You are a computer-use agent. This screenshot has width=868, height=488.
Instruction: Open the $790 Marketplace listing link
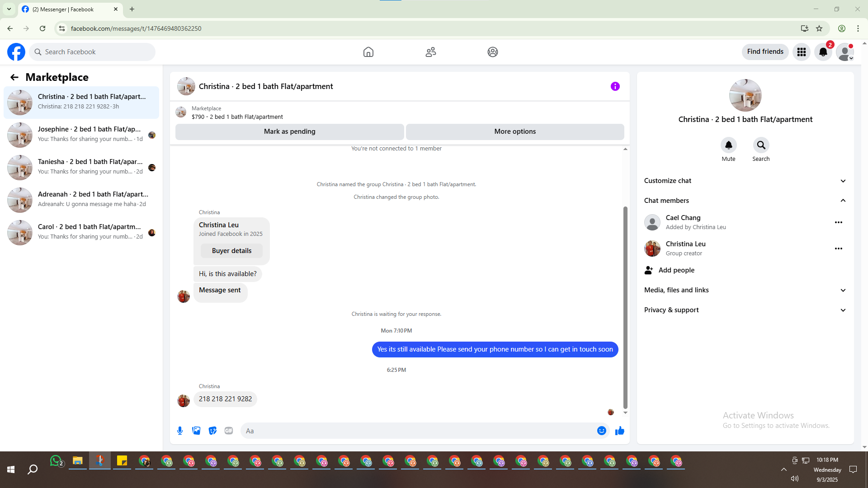tap(237, 117)
